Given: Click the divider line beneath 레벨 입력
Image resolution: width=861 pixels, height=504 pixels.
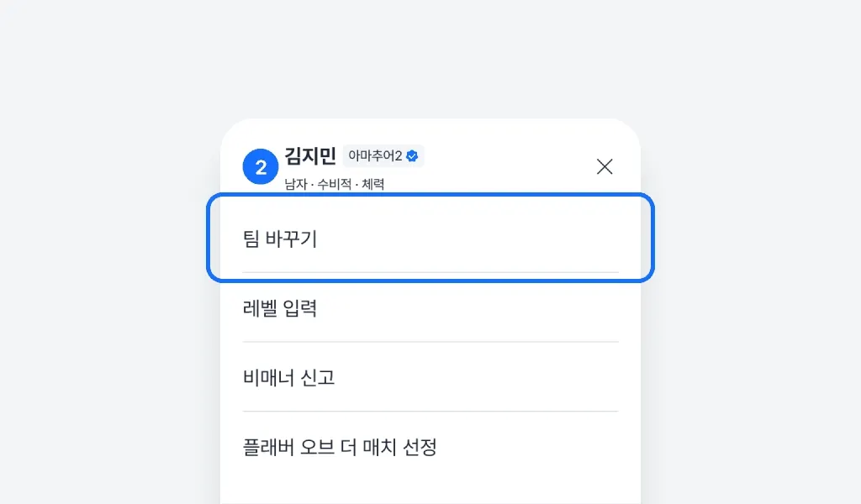Looking at the screenshot, I should click(x=430, y=342).
